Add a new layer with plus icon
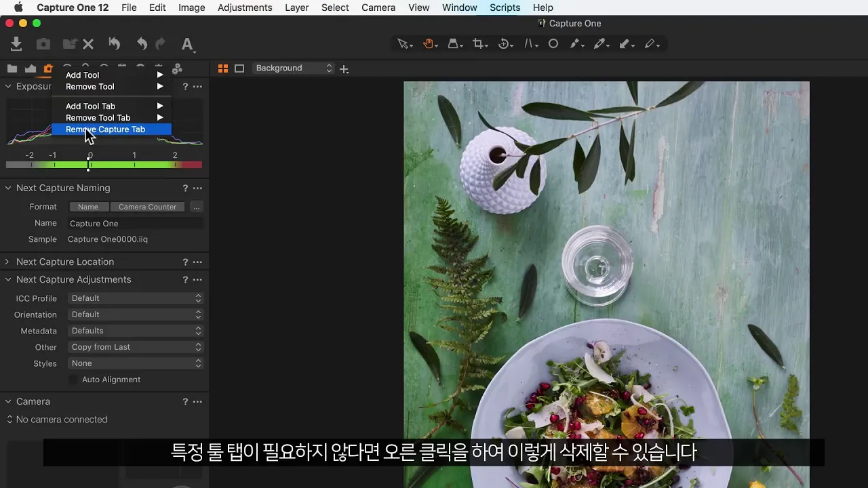868x488 pixels. pos(344,69)
